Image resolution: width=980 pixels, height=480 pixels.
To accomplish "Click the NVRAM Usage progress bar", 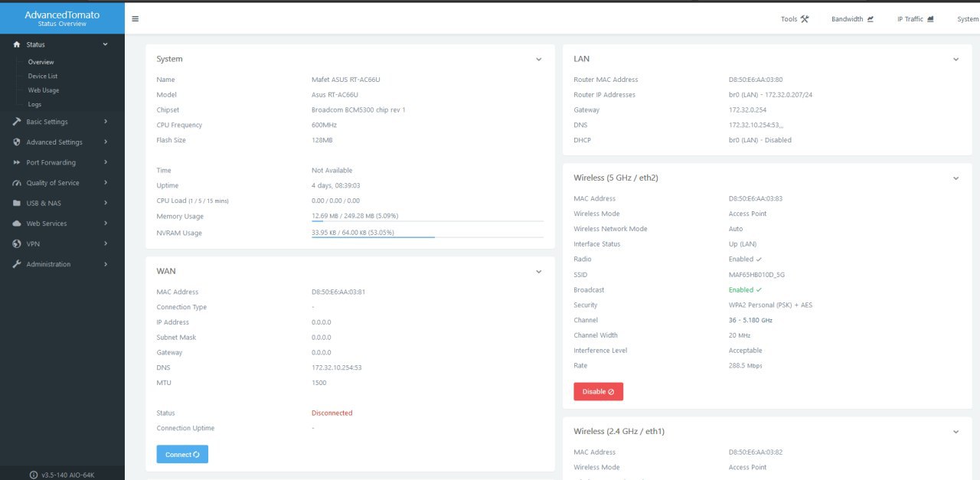I will click(x=427, y=237).
